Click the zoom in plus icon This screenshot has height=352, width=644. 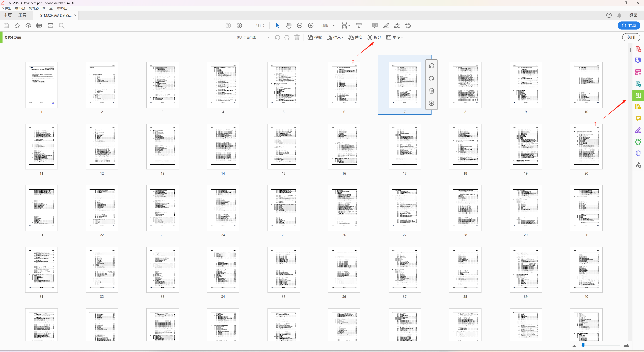[310, 26]
